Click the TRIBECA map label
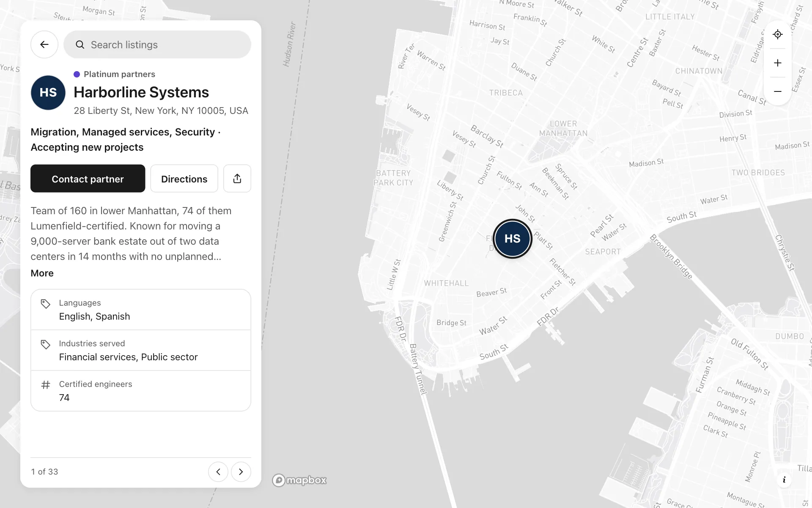Image resolution: width=812 pixels, height=508 pixels. [506, 93]
